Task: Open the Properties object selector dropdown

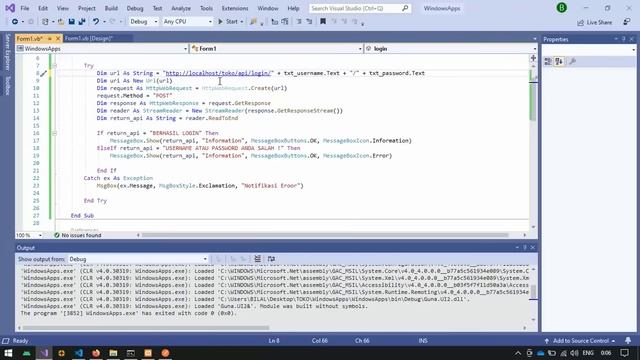Action: coord(588,49)
